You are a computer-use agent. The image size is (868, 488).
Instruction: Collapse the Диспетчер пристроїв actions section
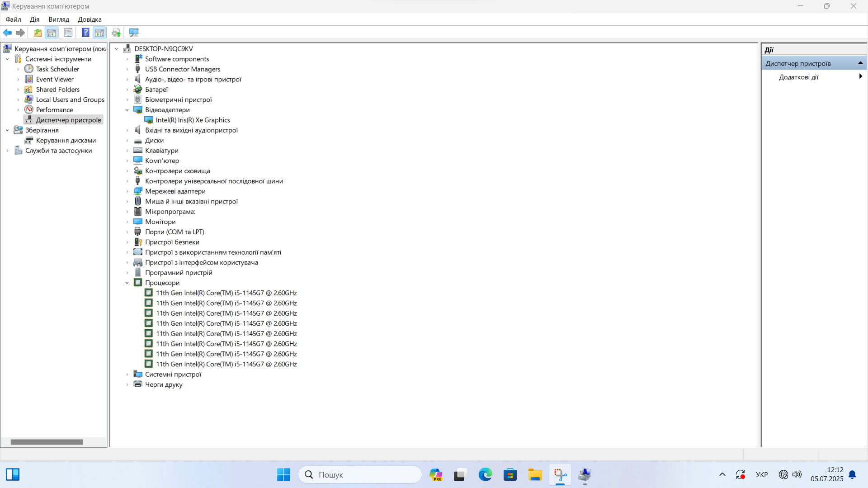860,63
